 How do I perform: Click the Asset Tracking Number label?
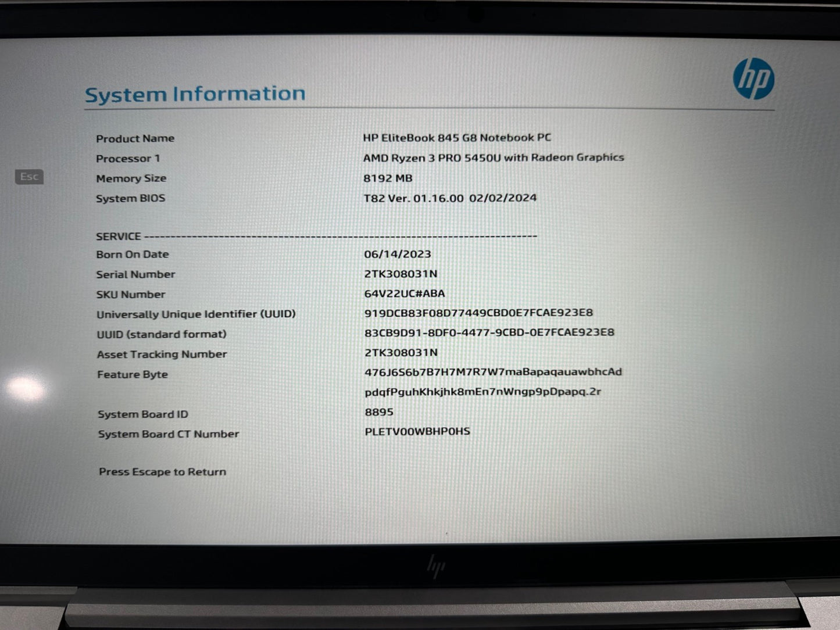coord(162,355)
